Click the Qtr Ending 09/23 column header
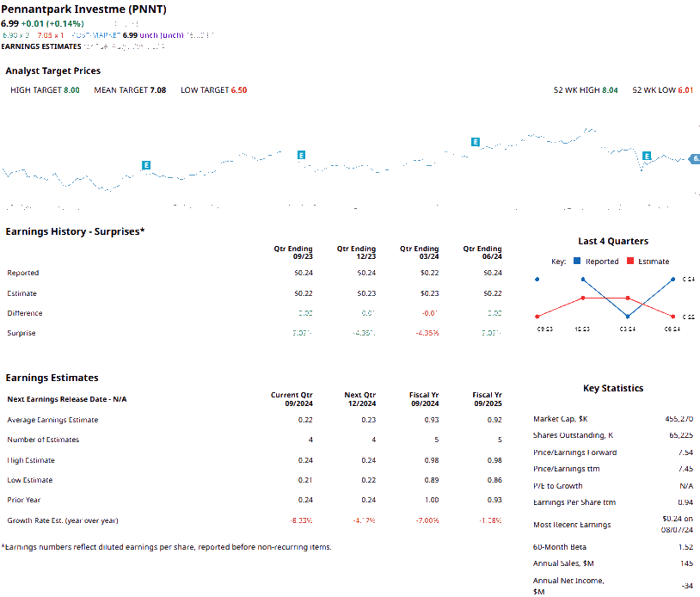This screenshot has width=700, height=597. click(x=293, y=252)
